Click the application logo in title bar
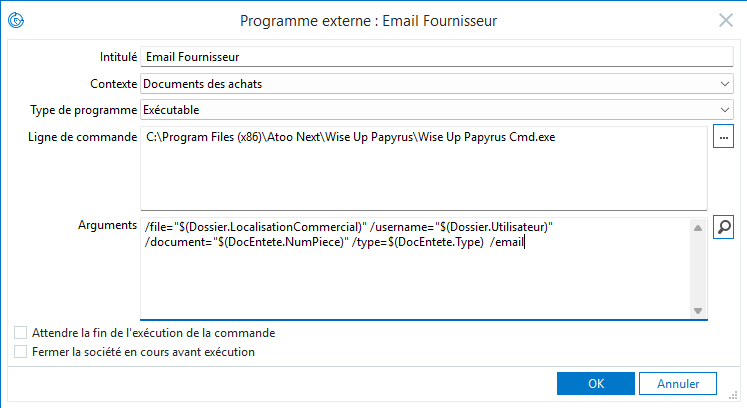 click(16, 19)
